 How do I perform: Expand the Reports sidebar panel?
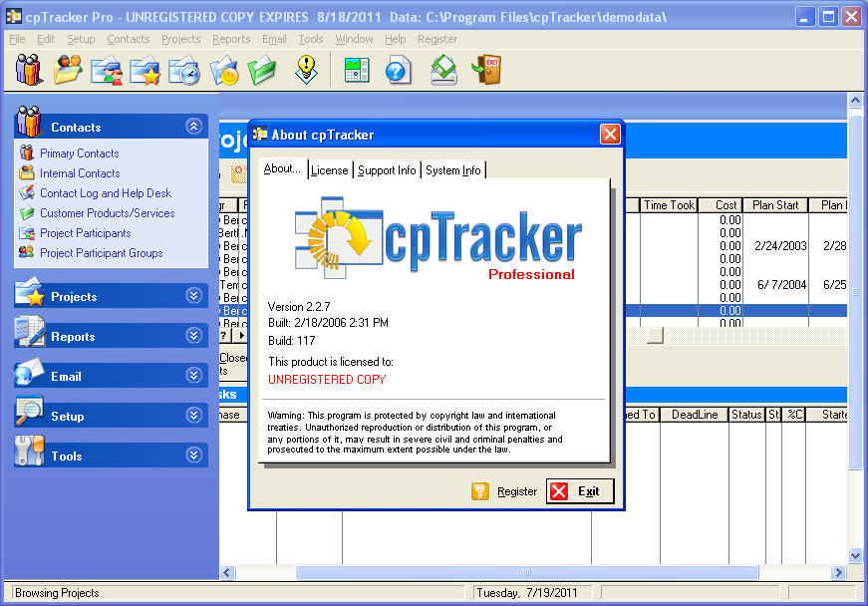(x=193, y=335)
